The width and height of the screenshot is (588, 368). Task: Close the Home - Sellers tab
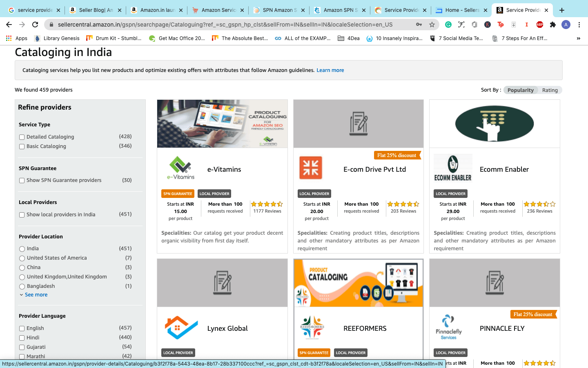point(486,10)
